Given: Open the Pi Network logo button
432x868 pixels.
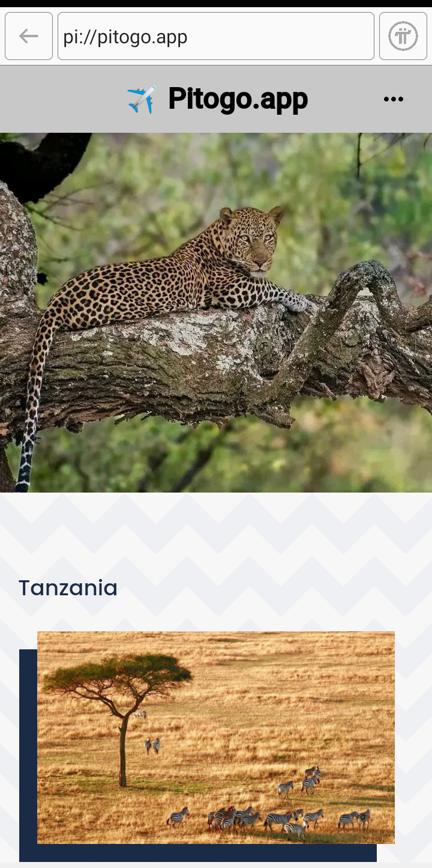Looking at the screenshot, I should pyautogui.click(x=403, y=36).
